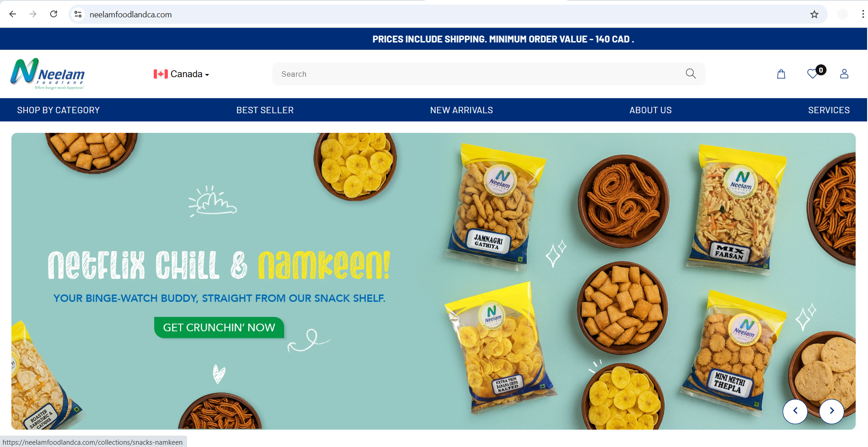
Task: Navigate back in browser history
Action: (13, 14)
